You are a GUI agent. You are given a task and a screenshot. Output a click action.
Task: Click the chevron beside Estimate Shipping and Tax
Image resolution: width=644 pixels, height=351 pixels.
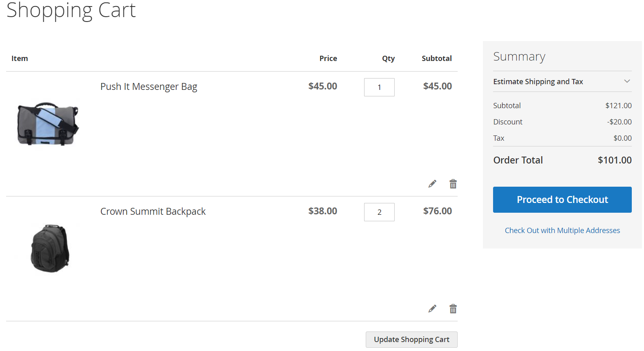coord(627,81)
